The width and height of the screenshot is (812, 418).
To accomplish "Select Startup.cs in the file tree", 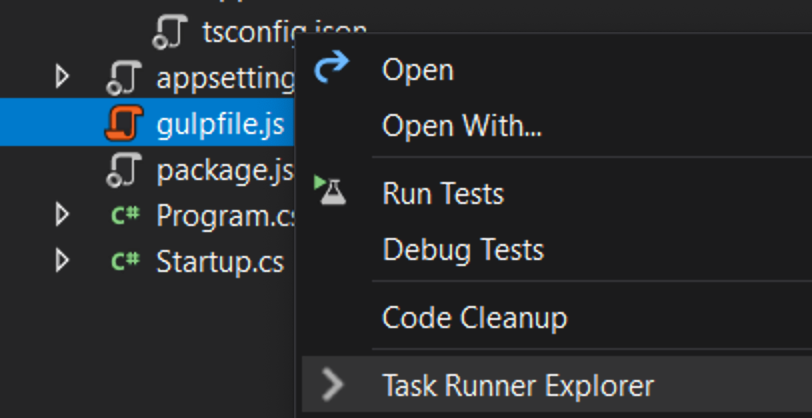I will click(220, 262).
